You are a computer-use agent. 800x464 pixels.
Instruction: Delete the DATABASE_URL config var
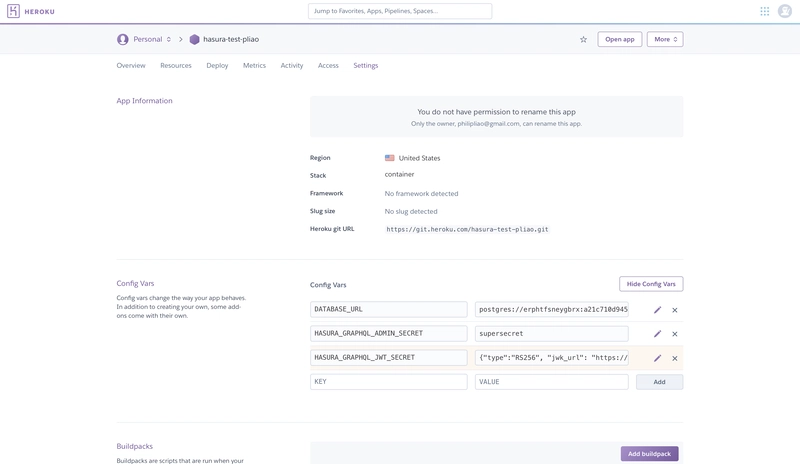pyautogui.click(x=674, y=310)
